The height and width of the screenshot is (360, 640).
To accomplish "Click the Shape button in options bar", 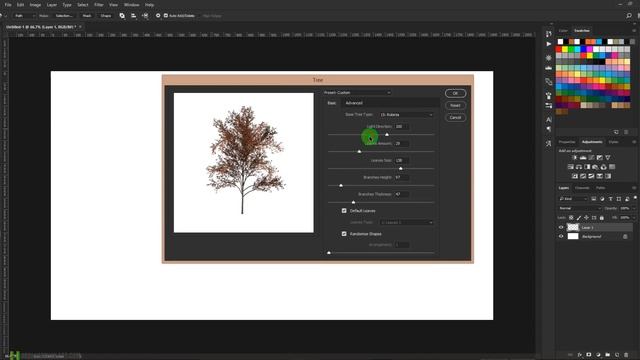I will [x=106, y=16].
